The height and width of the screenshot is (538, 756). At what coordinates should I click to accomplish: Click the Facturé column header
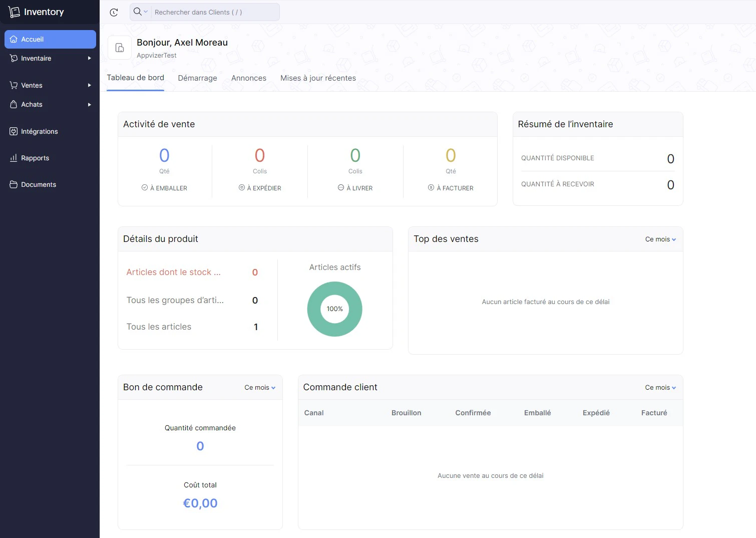[x=654, y=413]
